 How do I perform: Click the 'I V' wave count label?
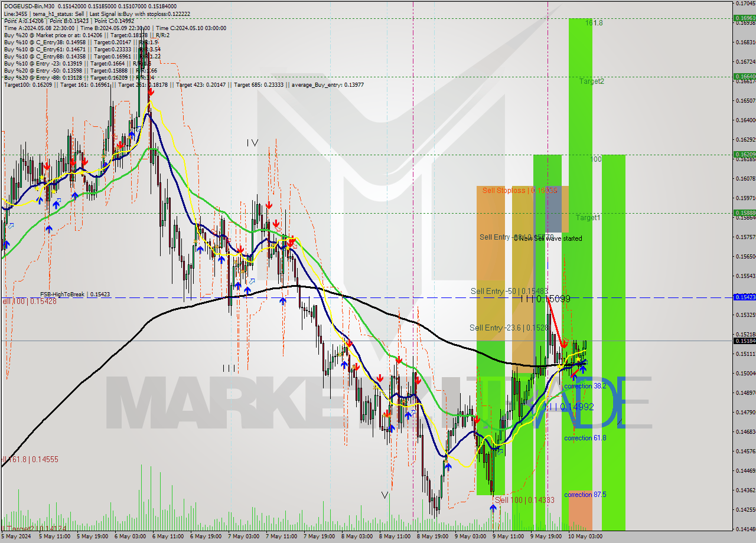coord(252,142)
